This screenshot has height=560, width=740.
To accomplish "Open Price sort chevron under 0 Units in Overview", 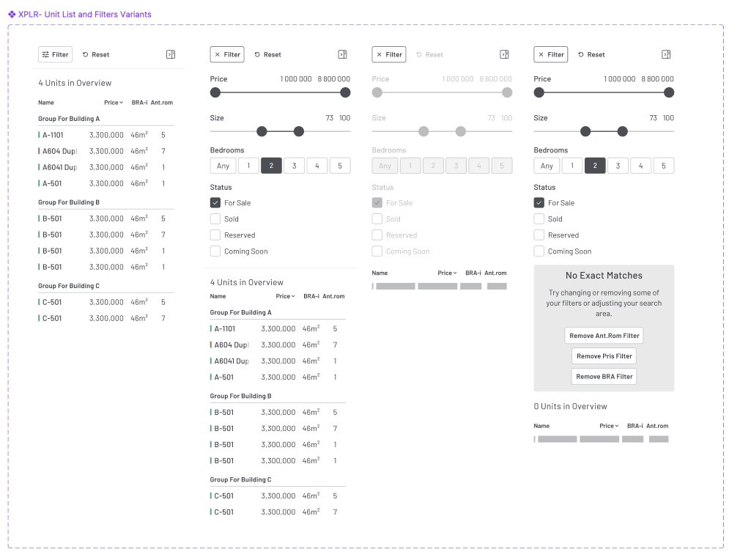I will click(x=617, y=426).
